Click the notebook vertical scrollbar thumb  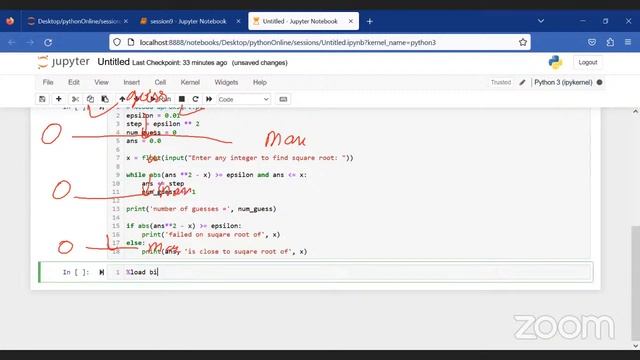[x=635, y=282]
